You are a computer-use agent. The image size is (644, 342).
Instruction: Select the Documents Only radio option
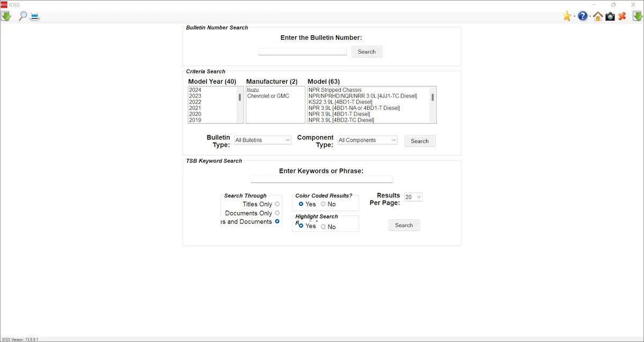pyautogui.click(x=277, y=213)
